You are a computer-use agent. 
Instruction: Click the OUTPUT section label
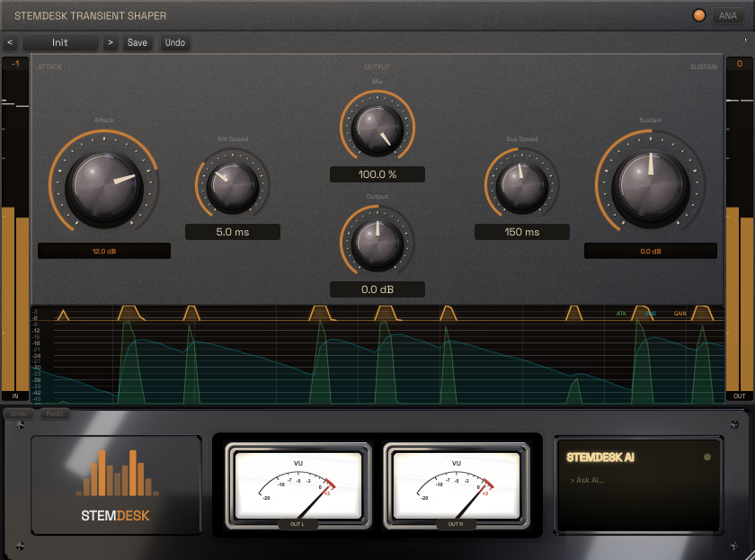point(377,67)
